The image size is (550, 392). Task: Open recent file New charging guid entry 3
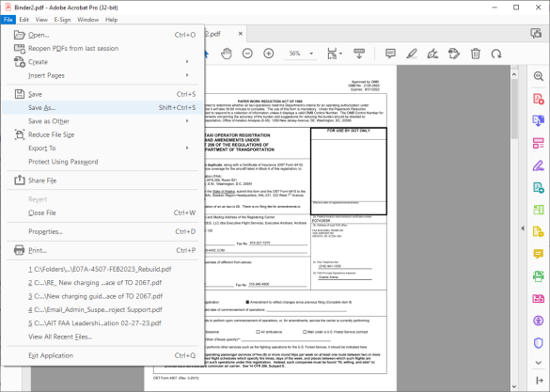102,296
